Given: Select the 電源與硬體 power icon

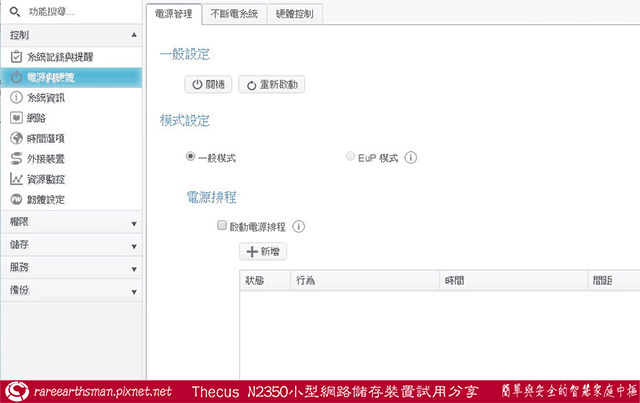Looking at the screenshot, I should click(16, 76).
